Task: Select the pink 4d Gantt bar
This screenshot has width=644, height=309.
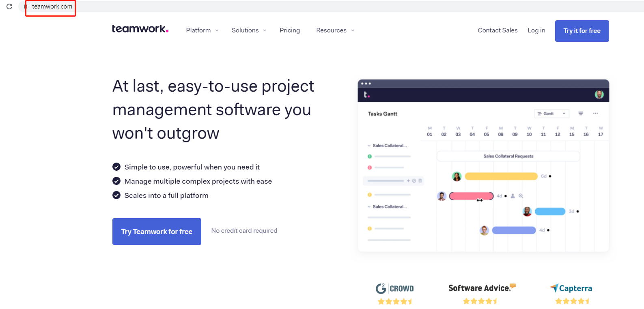Action: pyautogui.click(x=472, y=196)
